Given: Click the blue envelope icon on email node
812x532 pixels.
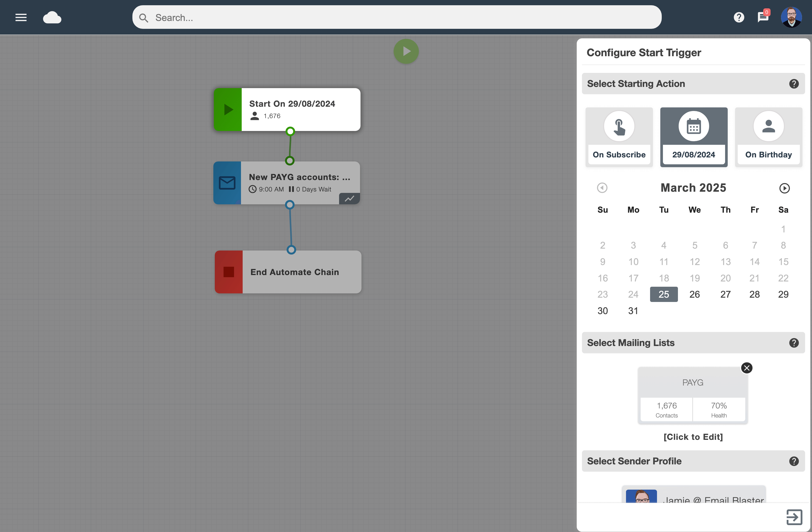Looking at the screenshot, I should 227,183.
